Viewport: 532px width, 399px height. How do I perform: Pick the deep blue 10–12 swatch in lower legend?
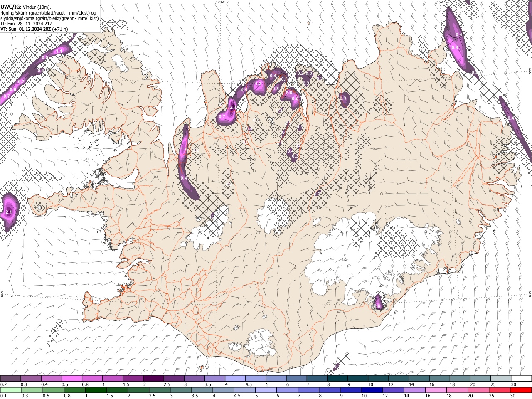pyautogui.click(x=373, y=390)
